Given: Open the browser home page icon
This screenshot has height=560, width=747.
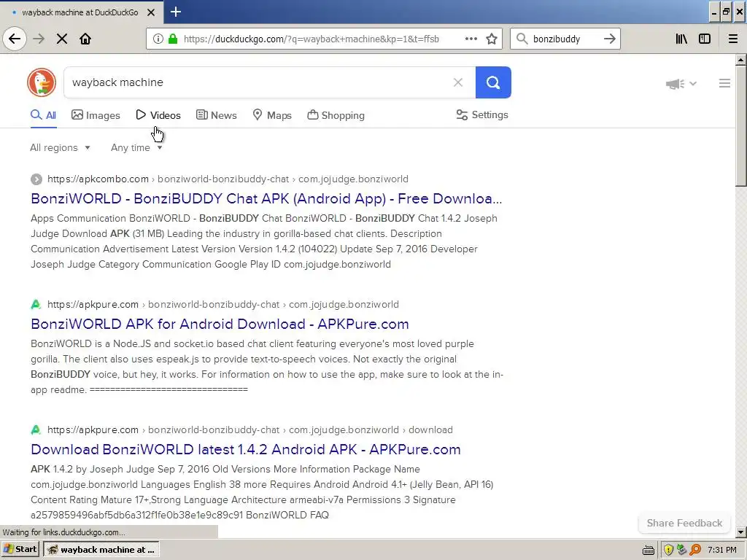Looking at the screenshot, I should pyautogui.click(x=85, y=39).
